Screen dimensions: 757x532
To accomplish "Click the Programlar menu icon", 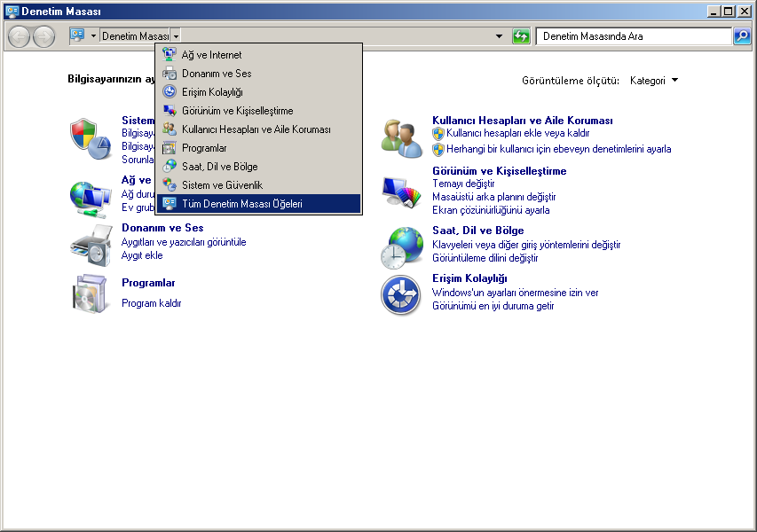I will [170, 147].
